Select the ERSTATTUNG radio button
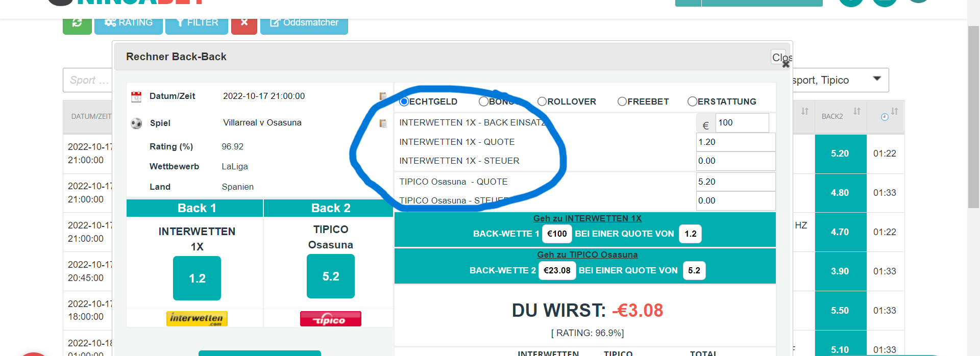 coord(692,101)
